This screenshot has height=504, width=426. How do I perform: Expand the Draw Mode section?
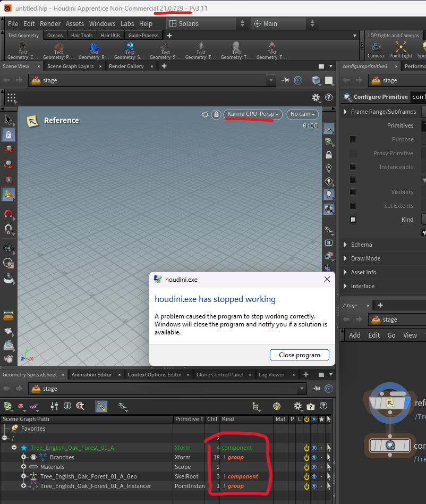point(345,258)
